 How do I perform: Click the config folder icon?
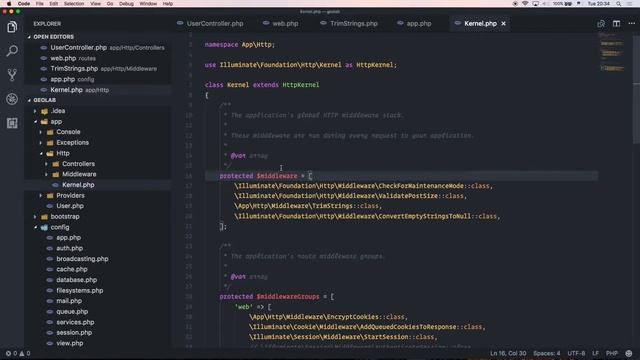pos(44,227)
